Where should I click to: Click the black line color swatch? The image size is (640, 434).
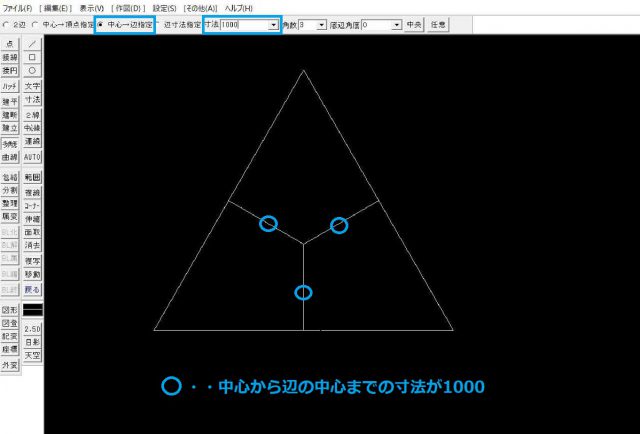33,309
